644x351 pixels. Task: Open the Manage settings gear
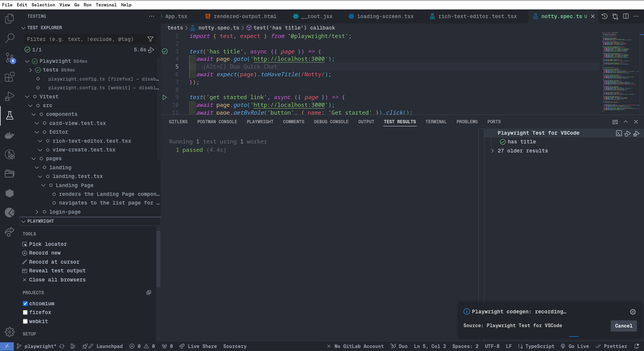point(10,332)
